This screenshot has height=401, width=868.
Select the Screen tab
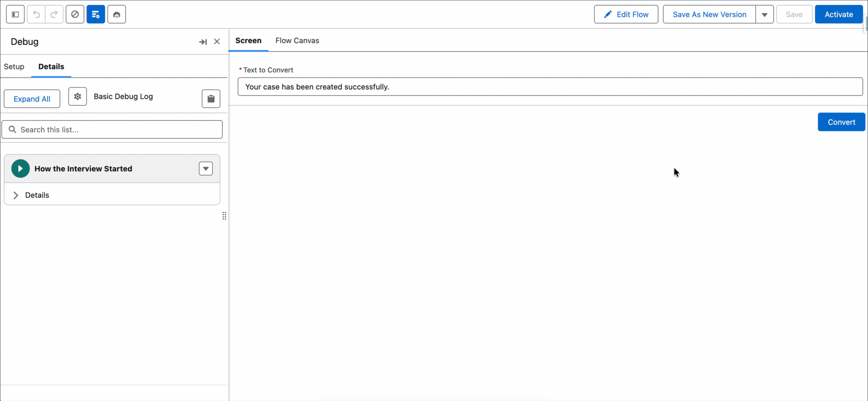click(x=248, y=41)
